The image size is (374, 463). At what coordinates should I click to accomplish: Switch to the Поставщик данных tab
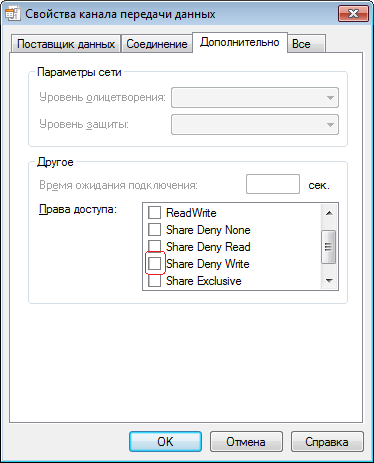click(x=66, y=44)
